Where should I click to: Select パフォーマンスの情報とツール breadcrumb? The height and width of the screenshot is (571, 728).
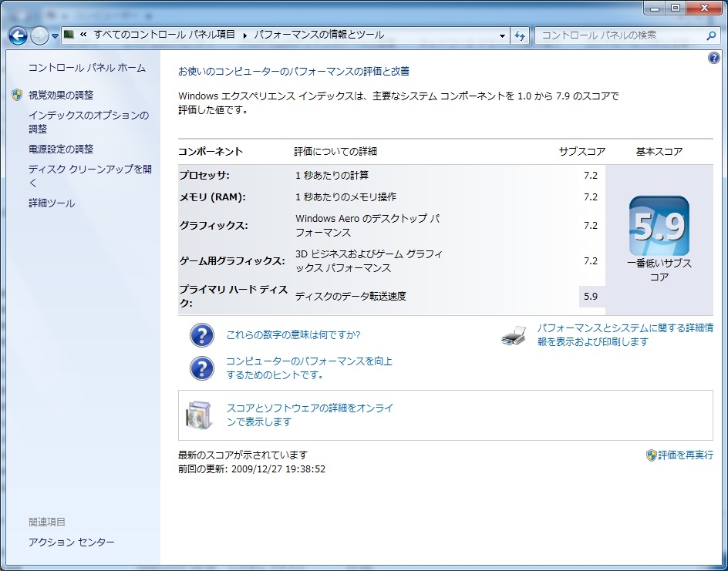point(319,35)
